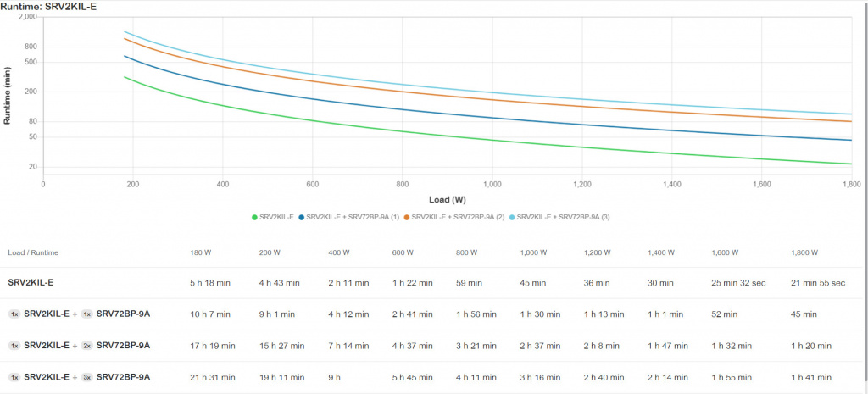Click the 2x quantity badge before SRV72BP-9A
Viewport: 868px width, 394px height.
coord(86,346)
